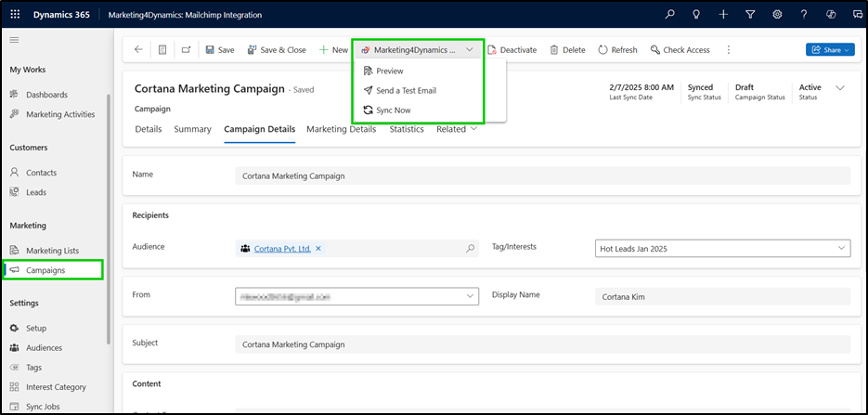Click the Display Name field
This screenshot has width=868, height=415.
tap(723, 296)
